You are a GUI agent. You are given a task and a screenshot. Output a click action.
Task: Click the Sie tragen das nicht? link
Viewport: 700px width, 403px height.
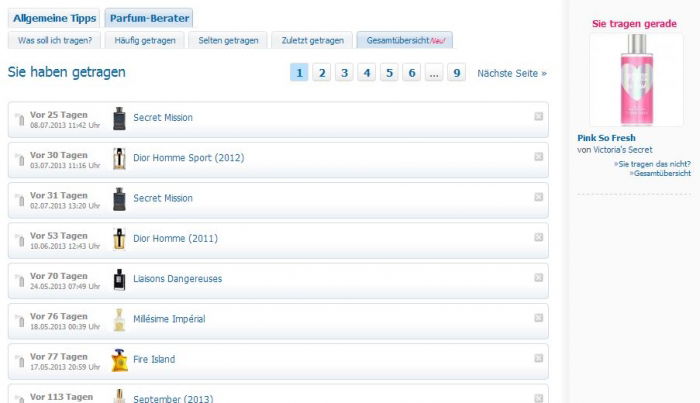pyautogui.click(x=653, y=164)
